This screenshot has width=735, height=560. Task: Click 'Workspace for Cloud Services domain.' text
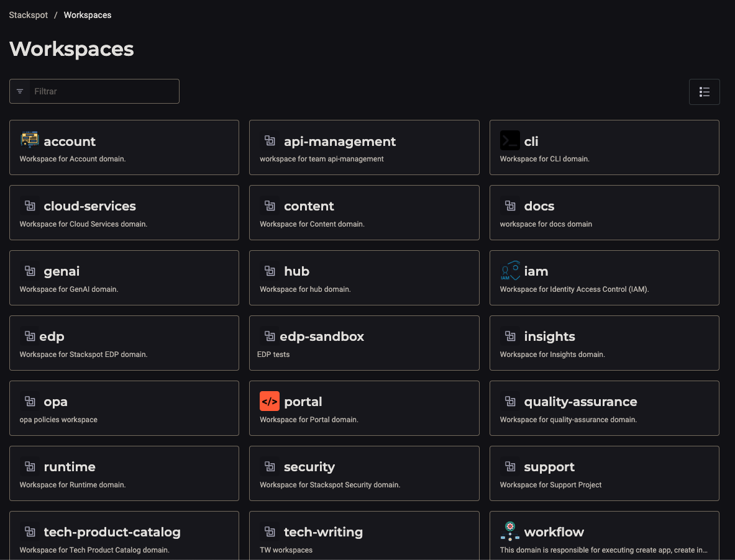(83, 224)
